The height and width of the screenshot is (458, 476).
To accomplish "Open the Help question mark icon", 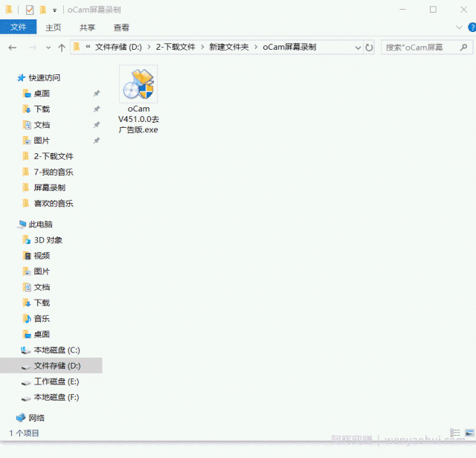I will pos(472,28).
